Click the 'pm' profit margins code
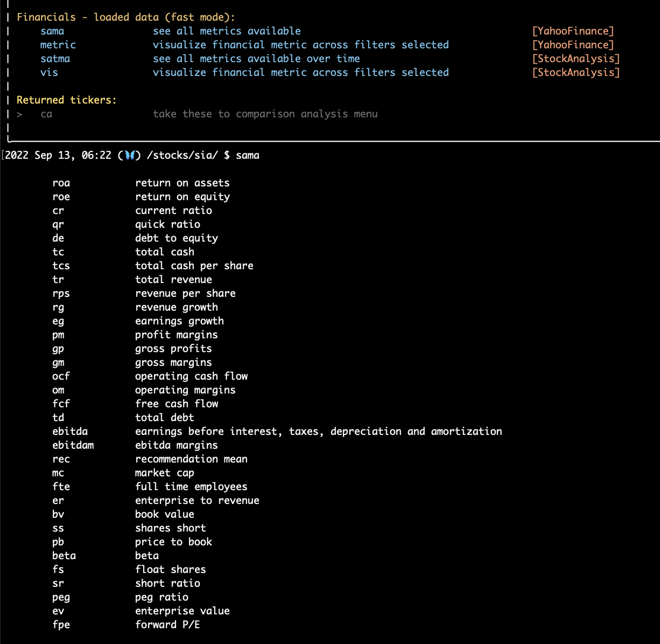660x644 pixels. tap(58, 335)
